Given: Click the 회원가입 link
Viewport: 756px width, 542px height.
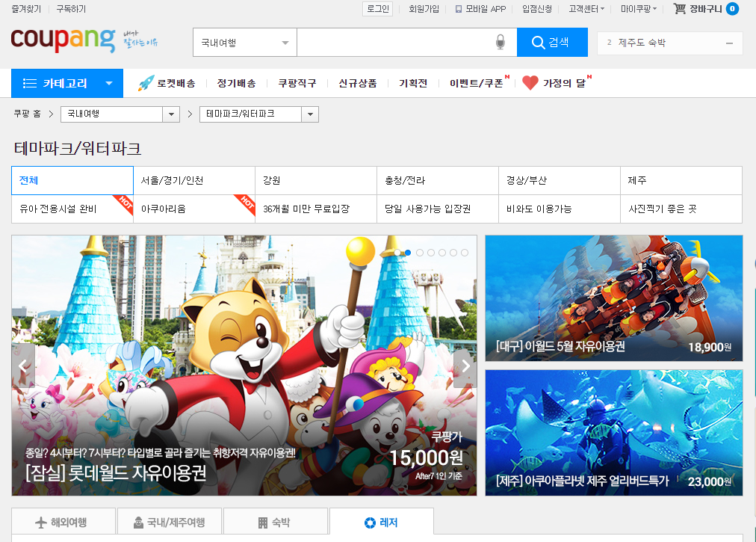Looking at the screenshot, I should (x=424, y=9).
